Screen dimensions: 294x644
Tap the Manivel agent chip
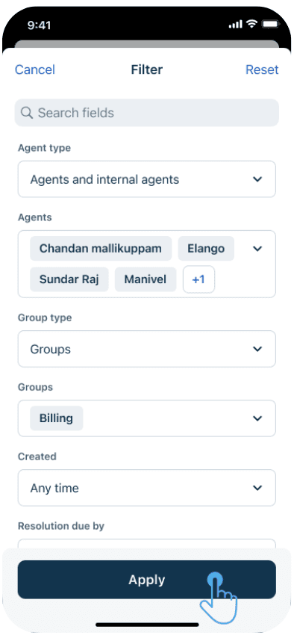[146, 279]
